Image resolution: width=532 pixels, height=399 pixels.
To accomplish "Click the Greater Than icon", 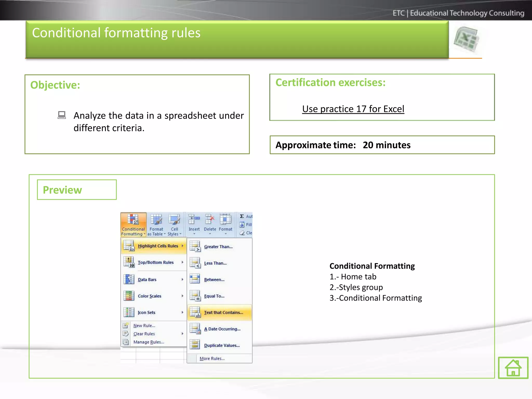I will click(195, 246).
